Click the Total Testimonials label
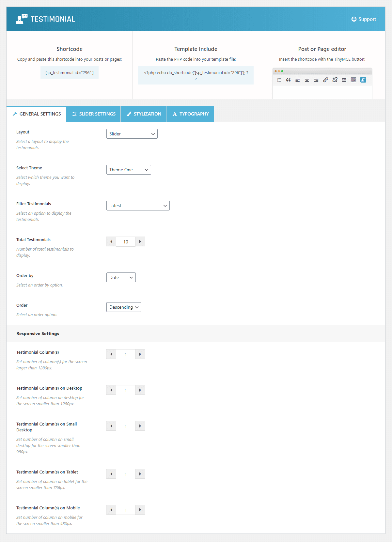Viewport: 392px width, 542px height. 33,240
